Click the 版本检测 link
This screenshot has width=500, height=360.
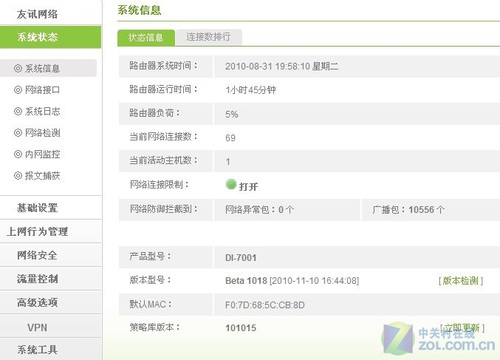[x=461, y=281]
